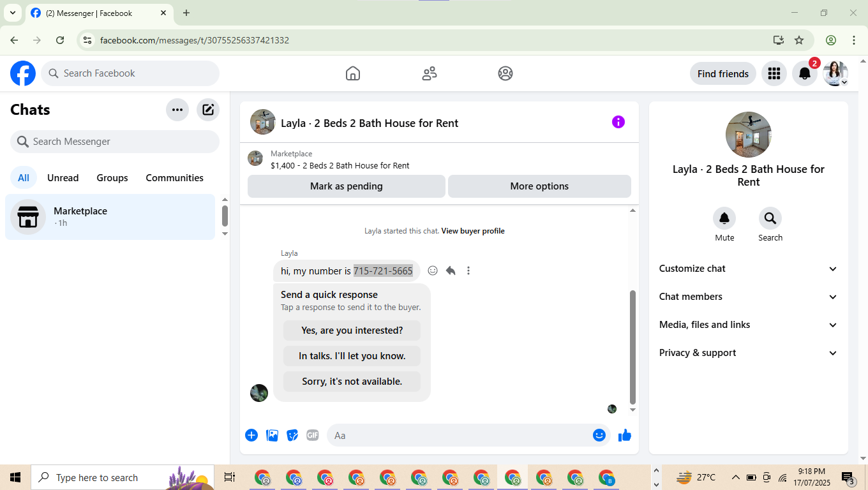
Task: Expand Chat members section
Action: [749, 297]
